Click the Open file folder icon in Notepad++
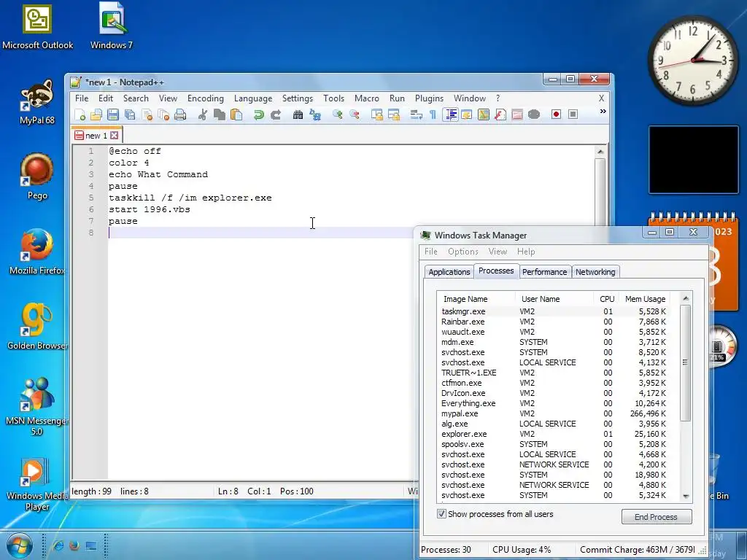This screenshot has width=747, height=560. (96, 114)
